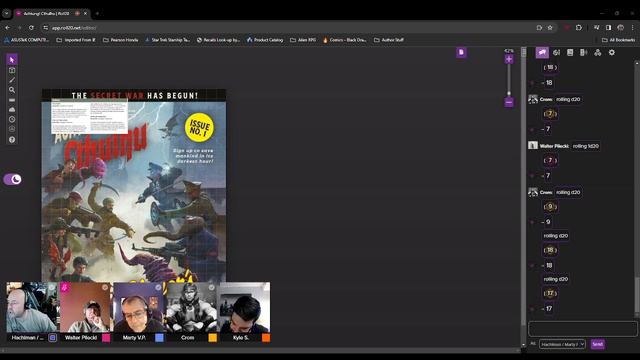Open the page toolbar purple icon
Image resolution: width=640 pixels, height=360 pixels.
(461, 52)
